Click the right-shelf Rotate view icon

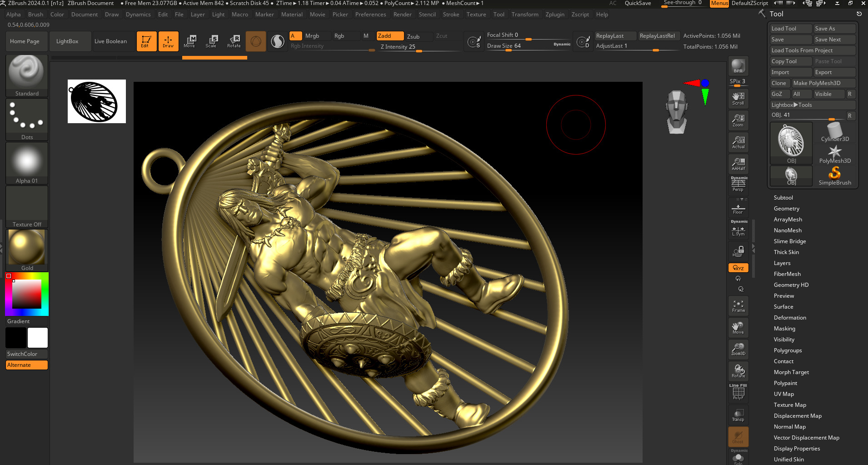click(738, 371)
